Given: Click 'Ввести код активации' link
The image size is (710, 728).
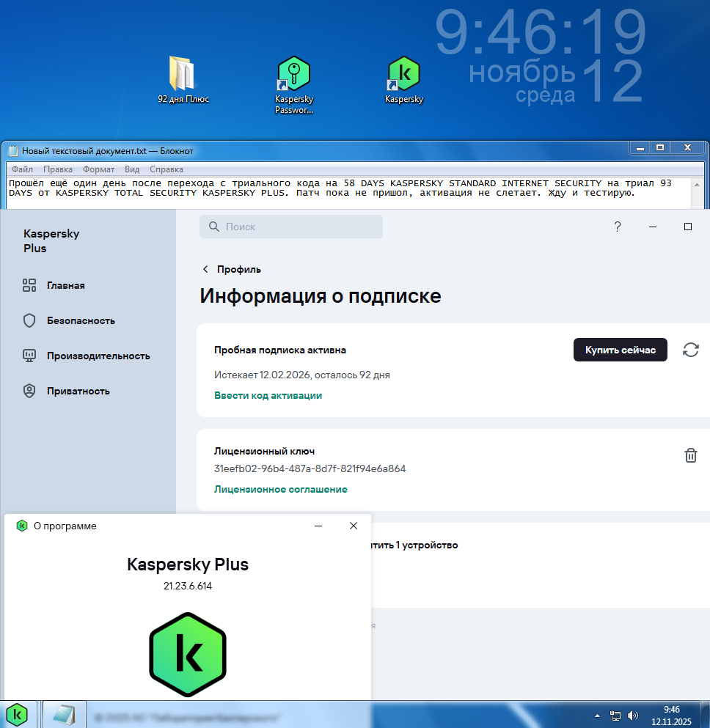Looking at the screenshot, I should pyautogui.click(x=268, y=396).
